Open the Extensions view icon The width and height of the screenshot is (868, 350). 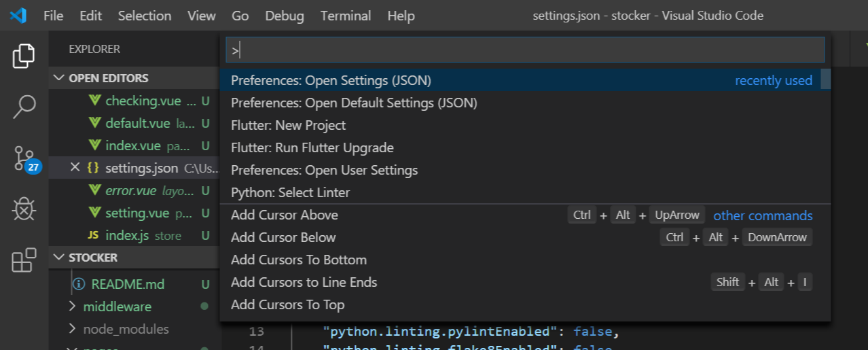[x=24, y=260]
